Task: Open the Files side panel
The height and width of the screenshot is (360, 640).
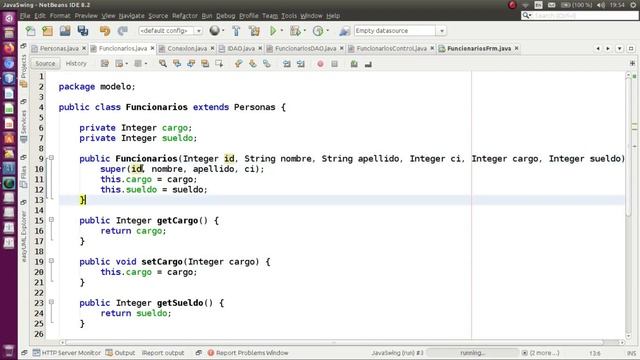Action: [x=24, y=176]
